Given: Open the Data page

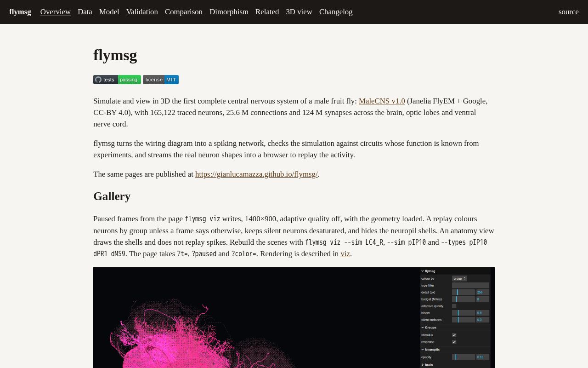Looking at the screenshot, I should click(x=85, y=12).
